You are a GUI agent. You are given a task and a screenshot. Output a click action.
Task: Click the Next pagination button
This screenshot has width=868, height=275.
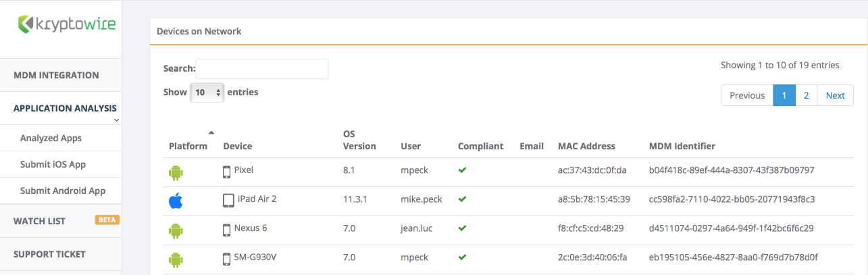[836, 95]
